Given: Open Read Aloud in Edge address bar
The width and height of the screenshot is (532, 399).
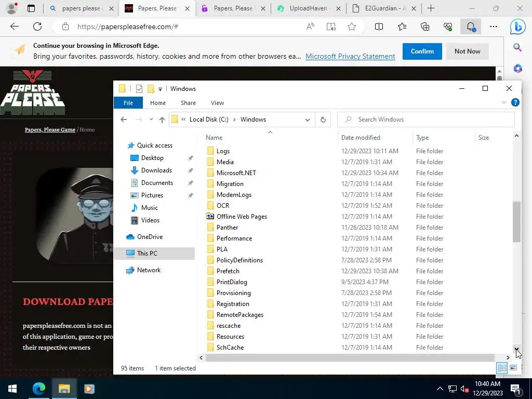Looking at the screenshot, I should tap(310, 26).
